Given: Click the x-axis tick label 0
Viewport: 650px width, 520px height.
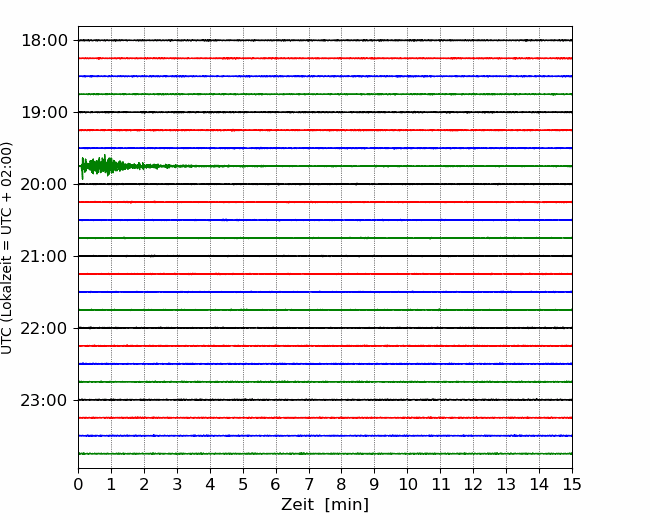Looking at the screenshot, I should point(78,484).
